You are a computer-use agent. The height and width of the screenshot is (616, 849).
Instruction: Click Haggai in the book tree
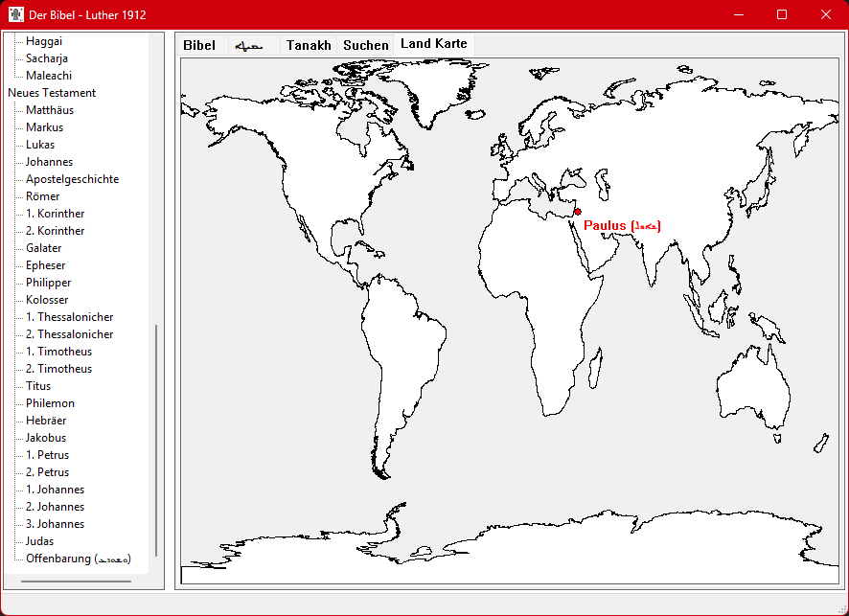pyautogui.click(x=44, y=41)
